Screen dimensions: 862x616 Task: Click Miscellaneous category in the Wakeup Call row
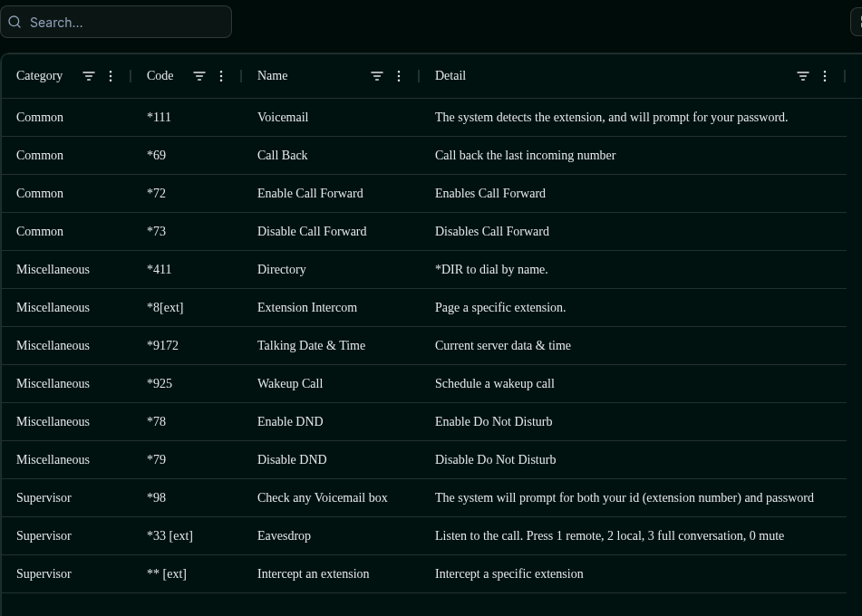[53, 383]
